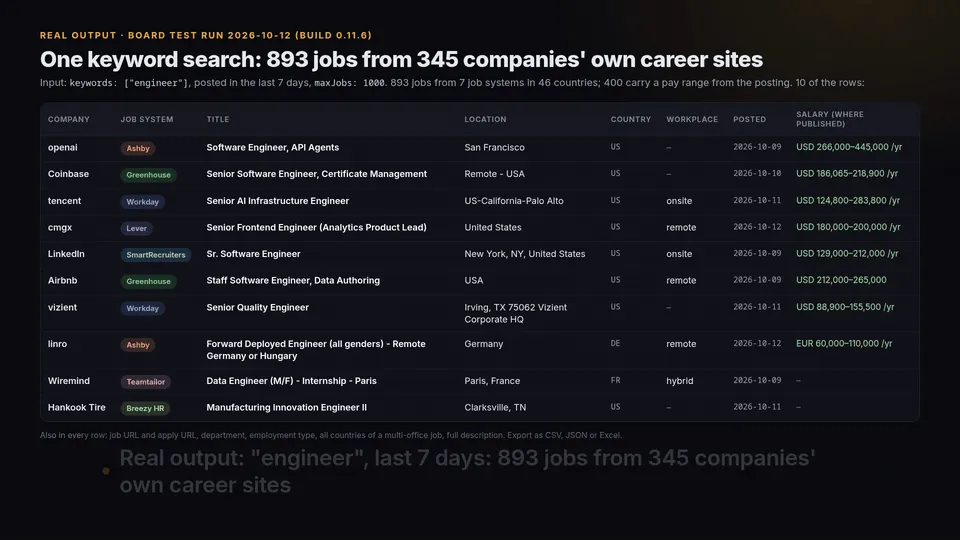
Task: Open 'Software Engineer, API Agents' title
Action: click(272, 148)
